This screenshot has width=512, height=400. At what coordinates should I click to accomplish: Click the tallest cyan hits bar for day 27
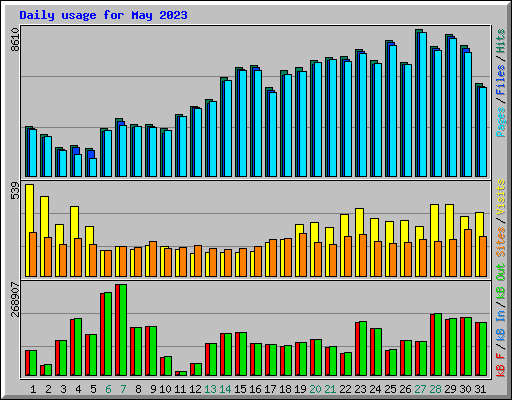coord(423,104)
